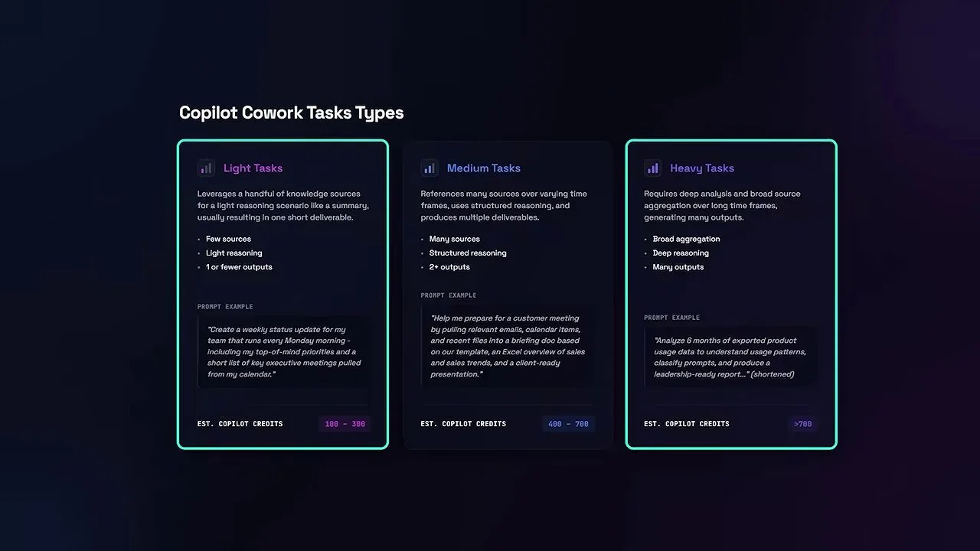Click the Heavy Tasks bar-chart icon

point(653,168)
